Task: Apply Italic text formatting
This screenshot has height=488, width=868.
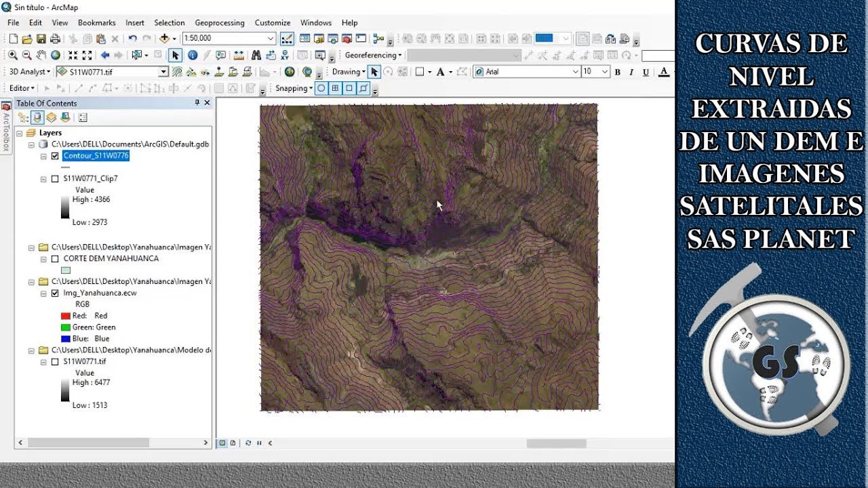Action: [x=632, y=72]
